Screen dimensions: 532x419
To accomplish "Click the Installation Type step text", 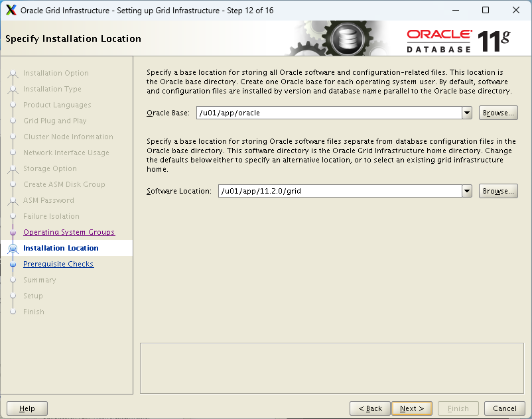I will (52, 89).
